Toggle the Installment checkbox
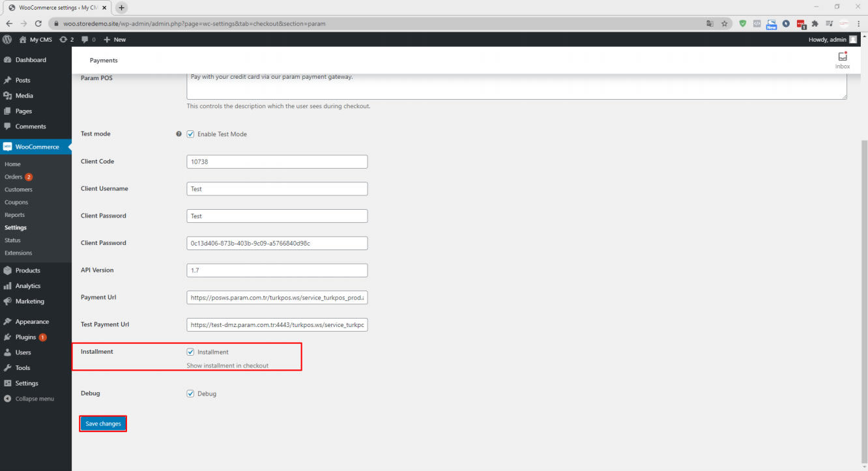Screen dimensions: 868x471 [x=191, y=352]
